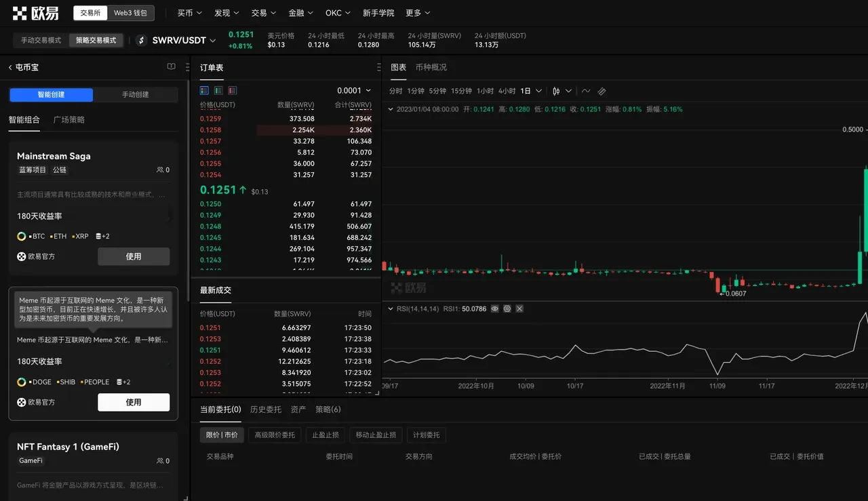The height and width of the screenshot is (501, 868).
Task: Use the Mainstream Saga strategy with 使用 button
Action: coord(134,256)
